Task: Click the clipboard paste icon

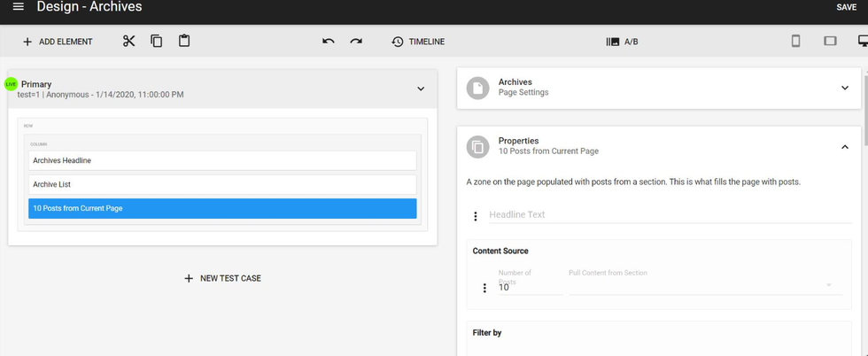Action: click(184, 41)
